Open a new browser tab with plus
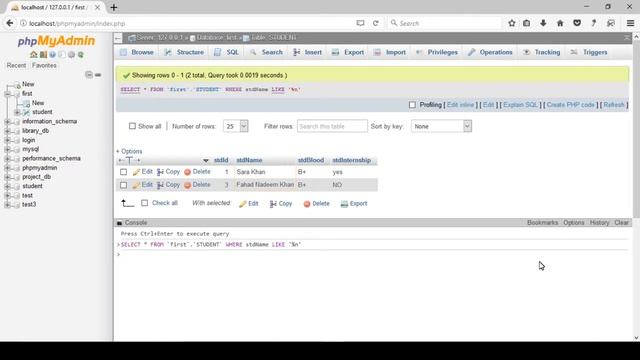Image resolution: width=640 pixels, height=360 pixels. (x=114, y=7)
